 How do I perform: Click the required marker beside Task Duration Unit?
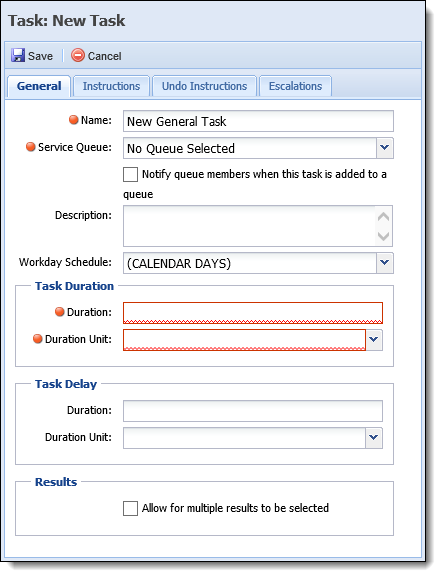point(38,339)
